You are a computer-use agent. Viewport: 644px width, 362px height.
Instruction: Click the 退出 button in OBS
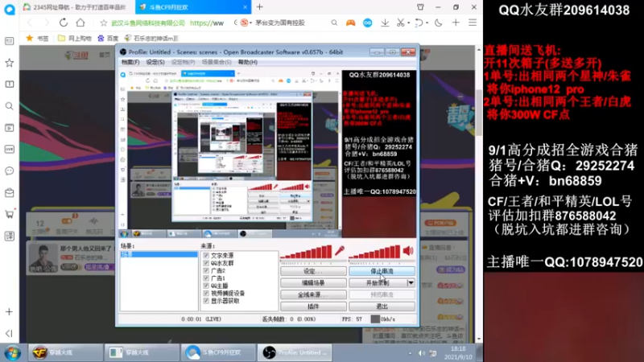coord(382,306)
